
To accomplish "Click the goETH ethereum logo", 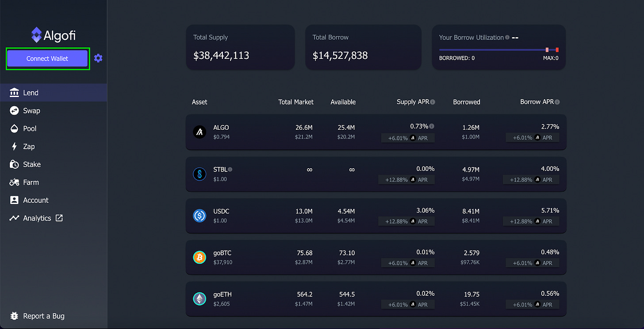I will 199,299.
